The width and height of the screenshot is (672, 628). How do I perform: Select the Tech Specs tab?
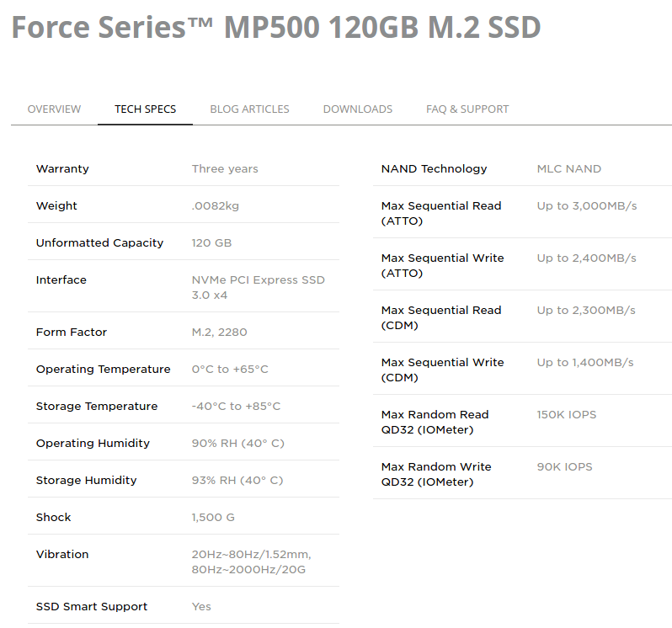[x=145, y=109]
